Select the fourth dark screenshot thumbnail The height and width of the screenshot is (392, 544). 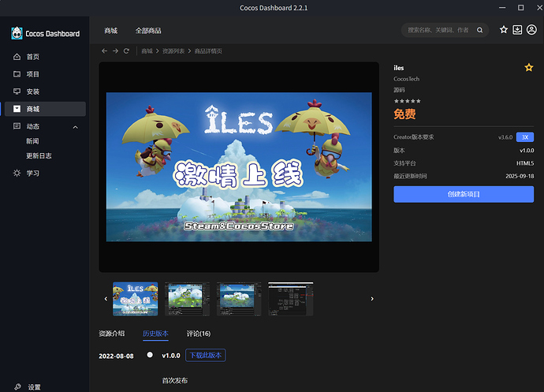[291, 299]
